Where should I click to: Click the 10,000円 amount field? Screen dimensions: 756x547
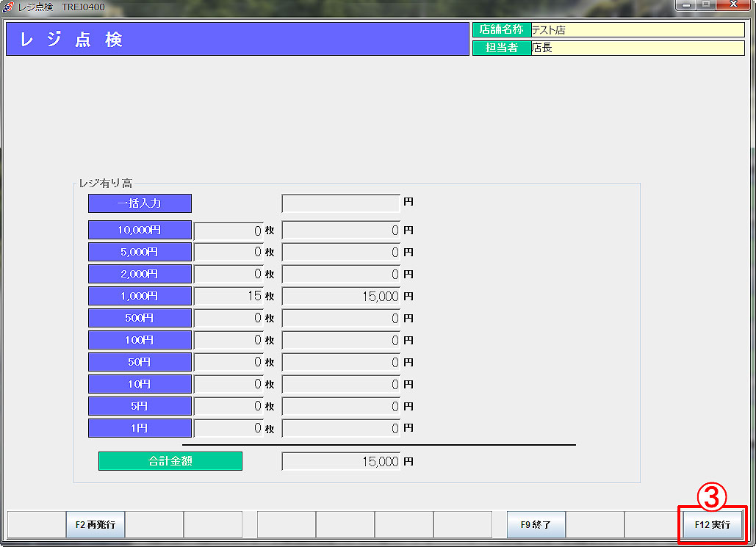pyautogui.click(x=341, y=231)
